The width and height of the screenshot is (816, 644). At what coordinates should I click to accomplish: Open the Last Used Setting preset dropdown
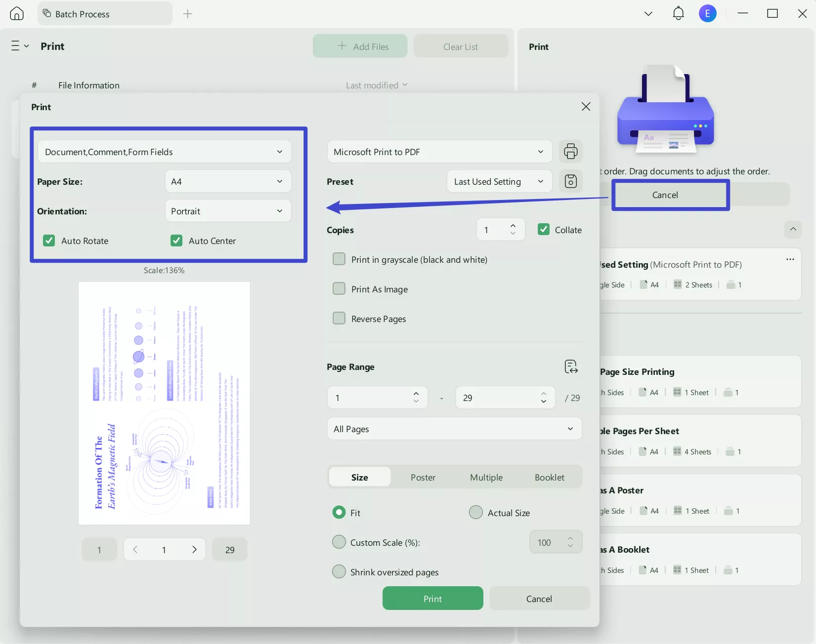[x=499, y=181]
